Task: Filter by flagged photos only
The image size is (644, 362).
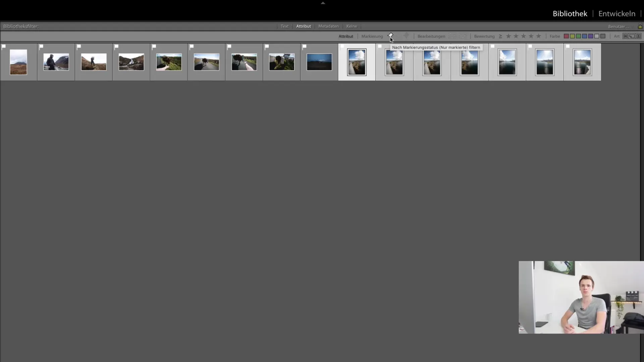Action: point(391,36)
